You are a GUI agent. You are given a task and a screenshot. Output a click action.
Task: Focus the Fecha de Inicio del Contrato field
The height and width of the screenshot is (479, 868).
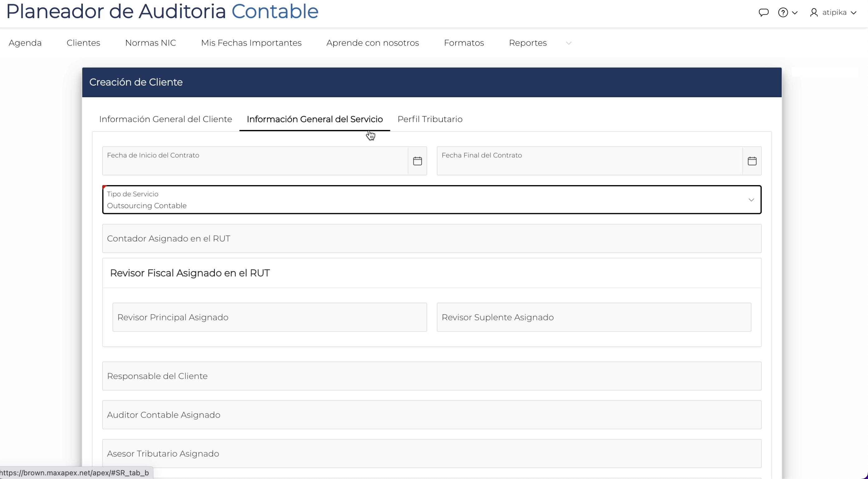tap(255, 161)
